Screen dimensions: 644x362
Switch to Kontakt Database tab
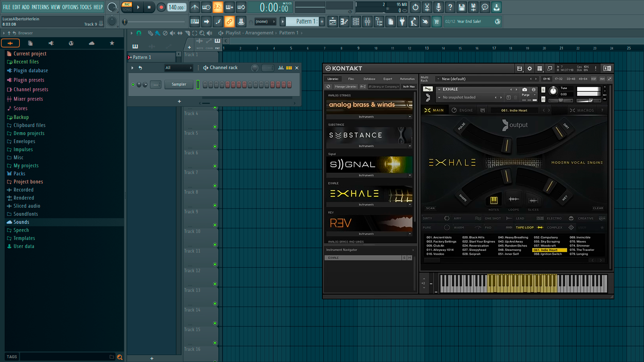pyautogui.click(x=369, y=79)
